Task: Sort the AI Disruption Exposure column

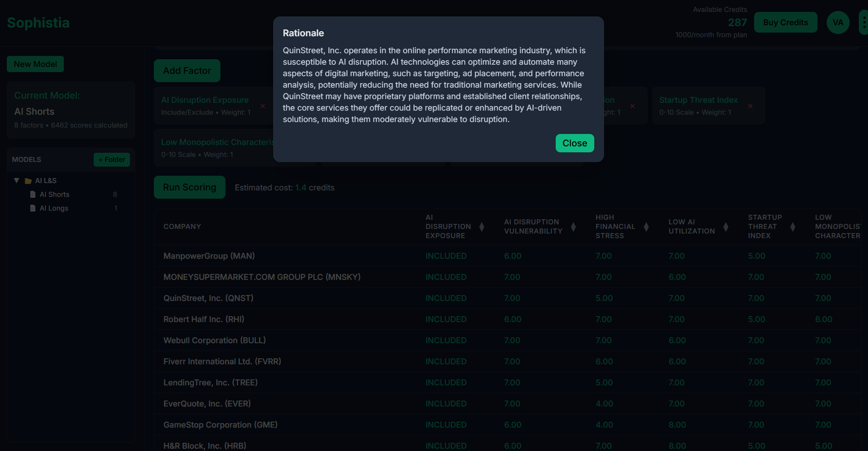Action: point(481,226)
